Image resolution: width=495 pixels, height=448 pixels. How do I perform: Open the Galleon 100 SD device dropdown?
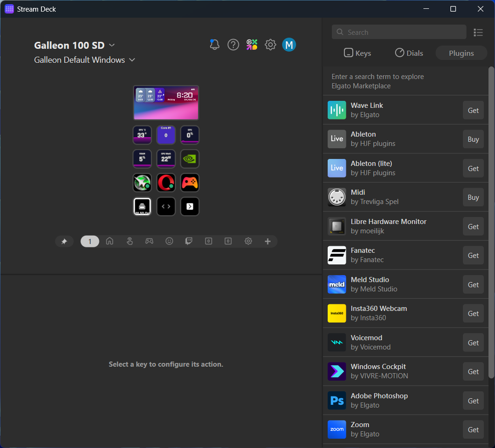coord(111,46)
